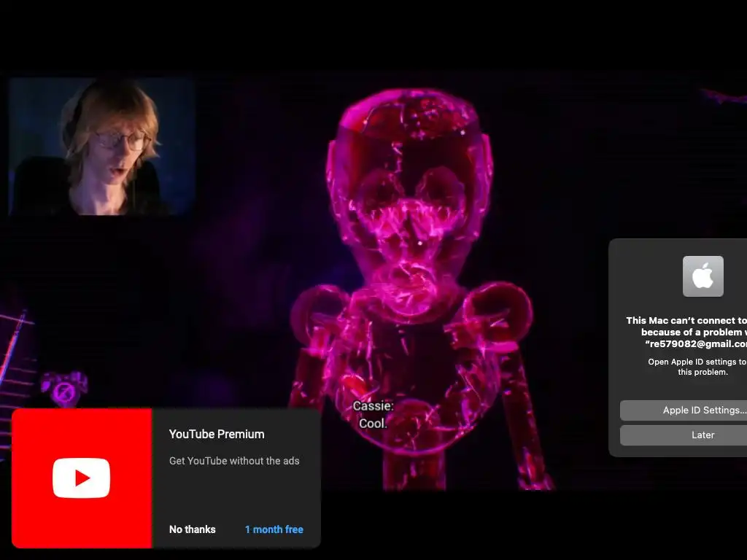Click 'Open Apple ID settings to' dialog text
Image resolution: width=747 pixels, height=560 pixels.
[697, 362]
